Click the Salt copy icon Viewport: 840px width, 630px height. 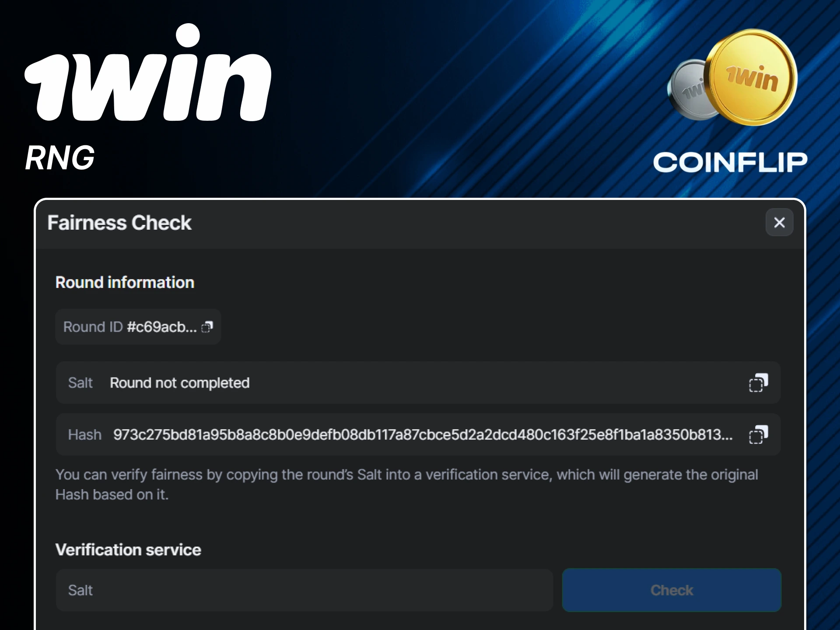(759, 383)
